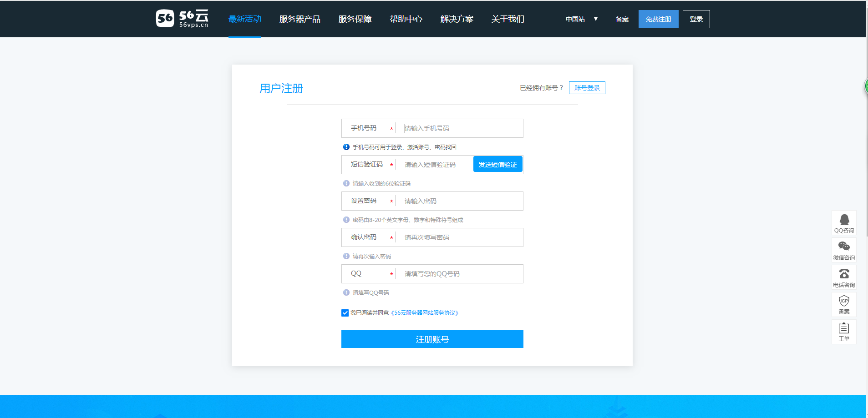Open the 工单 ticket icon
The width and height of the screenshot is (868, 418).
click(844, 332)
